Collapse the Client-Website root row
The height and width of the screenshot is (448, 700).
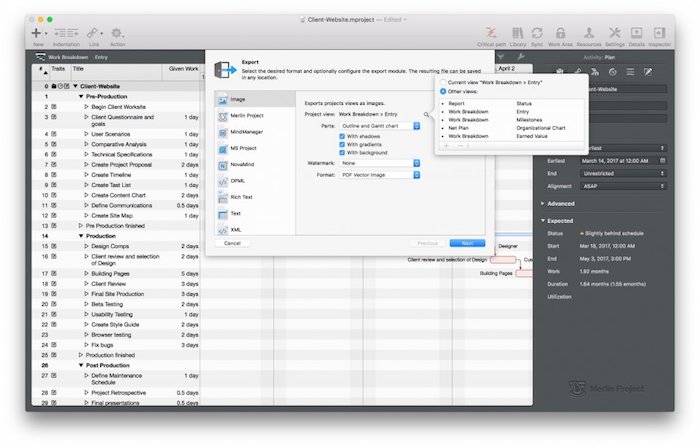75,86
